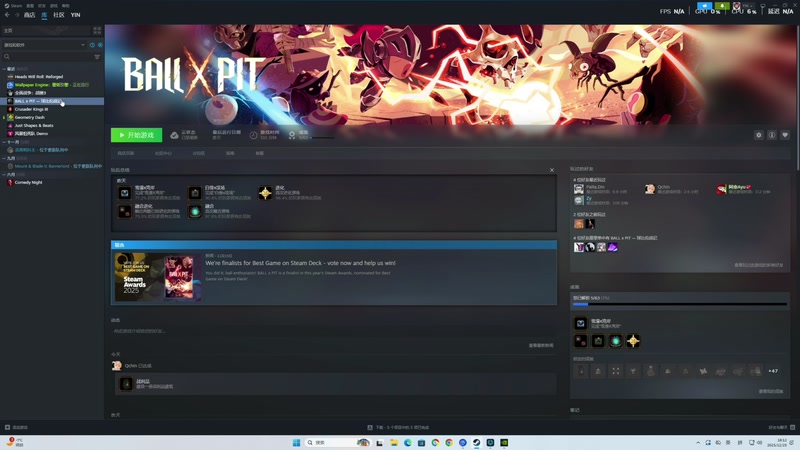Image resolution: width=800 pixels, height=450 pixels.
Task: Switch library to grid view icon
Action: [x=97, y=31]
